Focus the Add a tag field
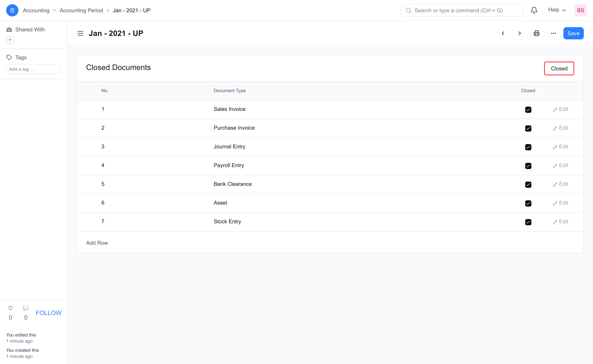The width and height of the screenshot is (593, 364). [x=33, y=69]
